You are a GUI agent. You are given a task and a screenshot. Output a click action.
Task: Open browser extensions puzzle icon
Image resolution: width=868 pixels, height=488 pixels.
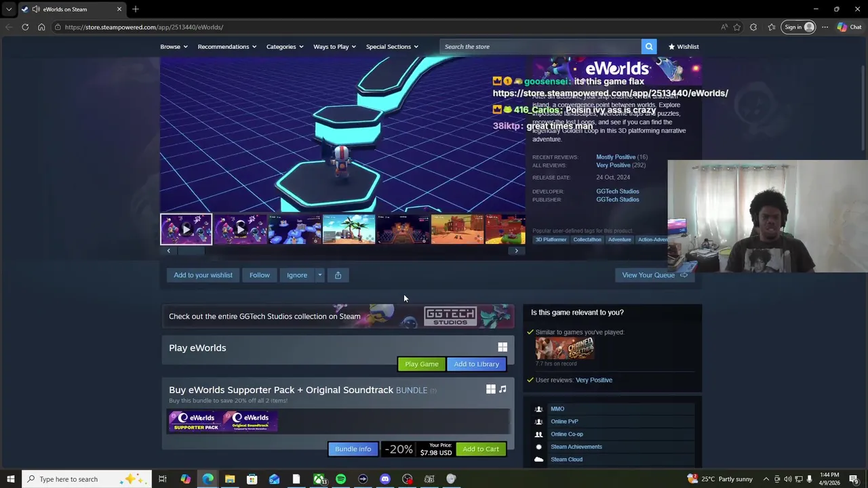[x=753, y=27]
